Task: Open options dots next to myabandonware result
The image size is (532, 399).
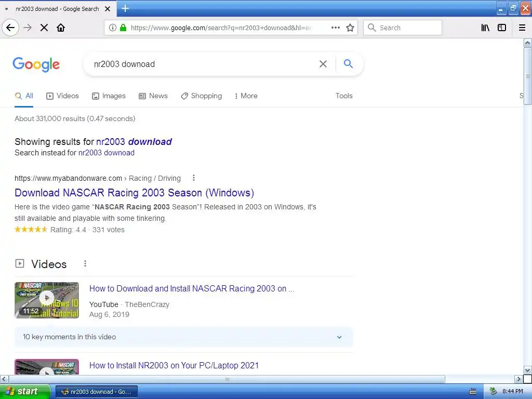Action: [x=193, y=178]
